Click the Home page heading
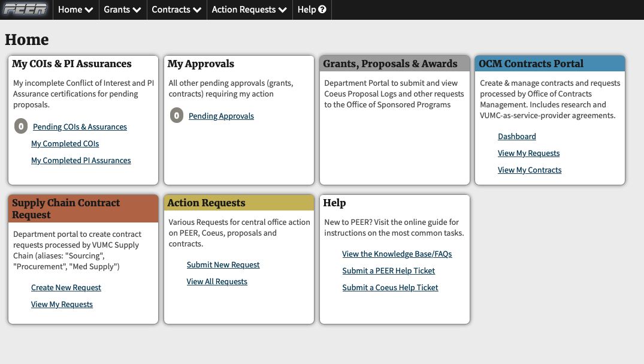The width and height of the screenshot is (644, 364). coord(27,40)
